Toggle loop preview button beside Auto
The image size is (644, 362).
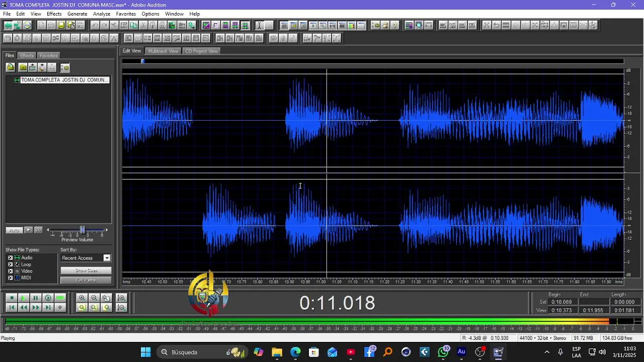[38, 230]
